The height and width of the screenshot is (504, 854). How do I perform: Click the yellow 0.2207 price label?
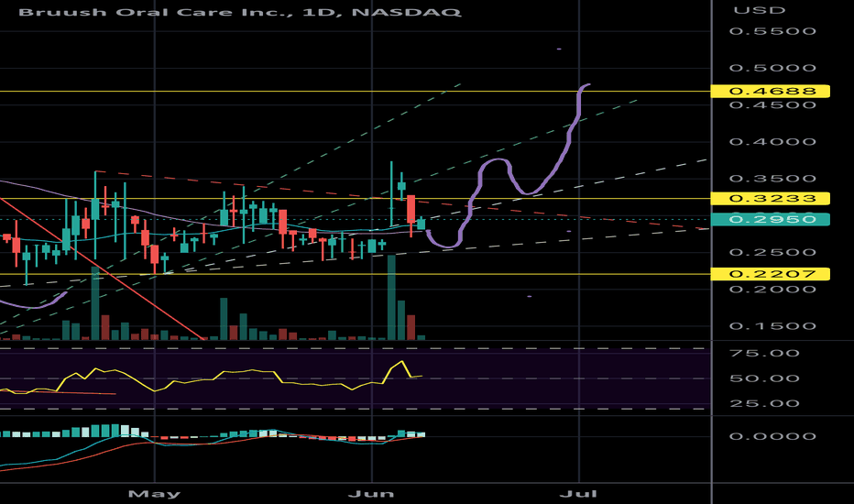click(771, 273)
